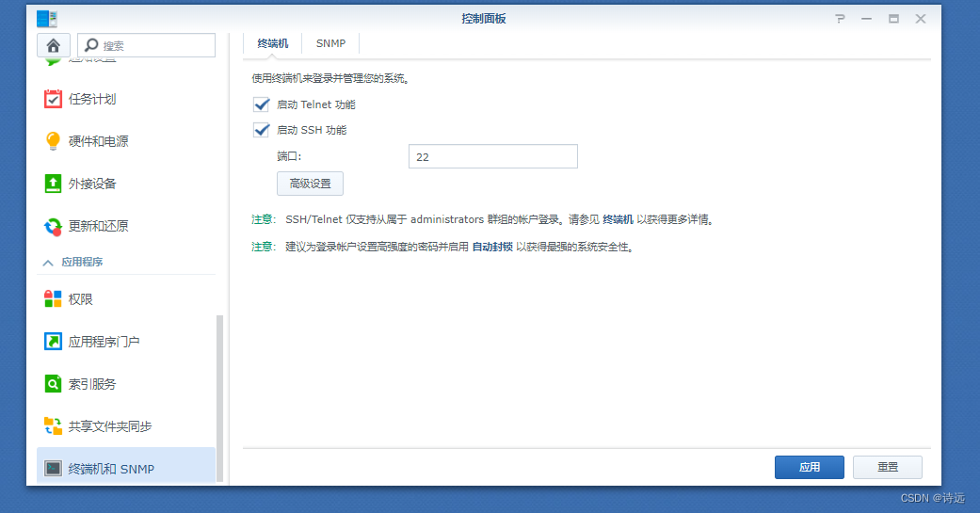Screen dimensions: 980x513
Task: Open 终端机和 SNMP terminal icon
Action: [53, 469]
